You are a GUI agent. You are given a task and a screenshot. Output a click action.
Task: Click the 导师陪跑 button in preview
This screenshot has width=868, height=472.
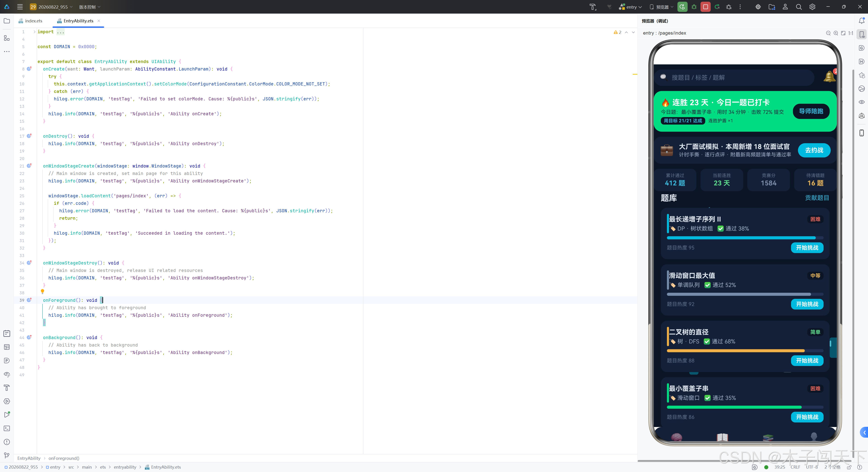click(811, 111)
